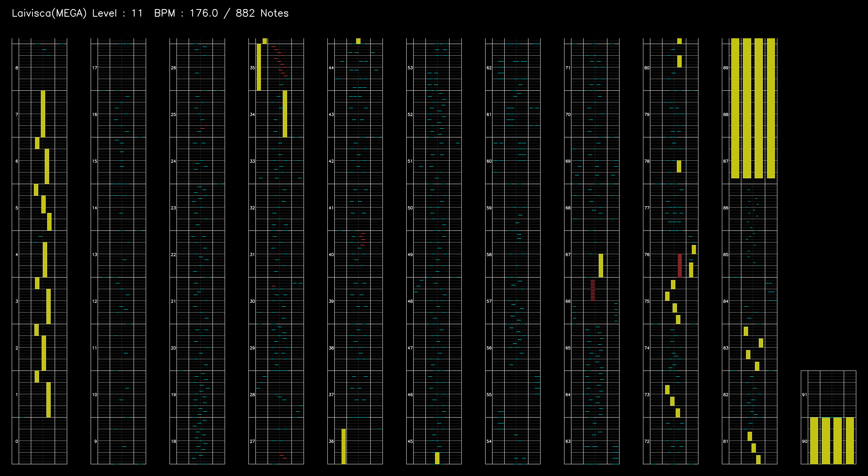This screenshot has height=476, width=868.
Task: Click measure label 26
Action: pos(174,68)
